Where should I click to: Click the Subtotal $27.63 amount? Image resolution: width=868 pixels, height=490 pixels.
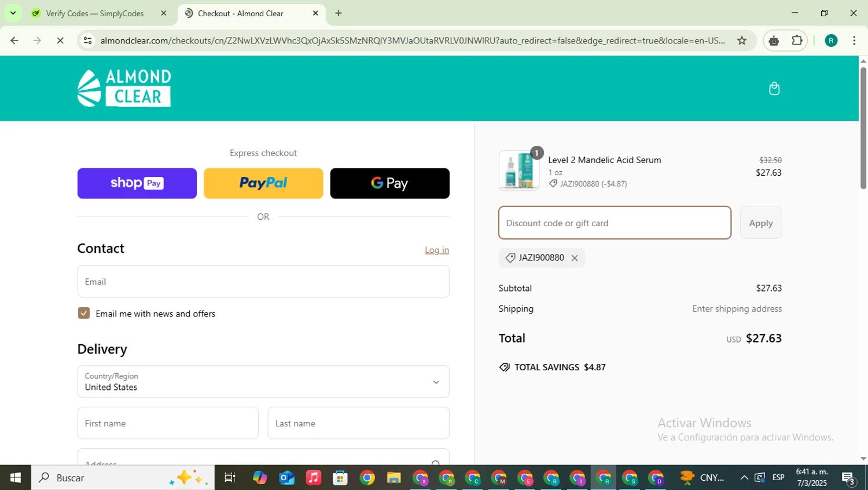(768, 288)
